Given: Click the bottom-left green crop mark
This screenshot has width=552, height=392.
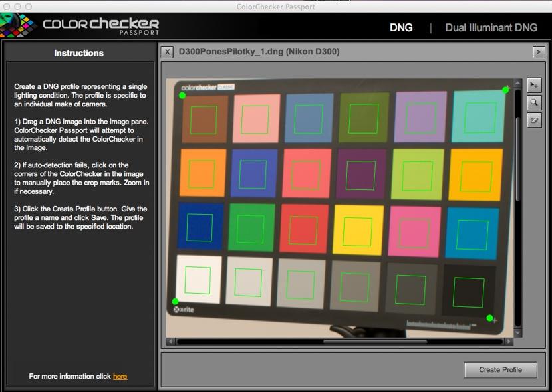Looking at the screenshot, I should [x=175, y=301].
